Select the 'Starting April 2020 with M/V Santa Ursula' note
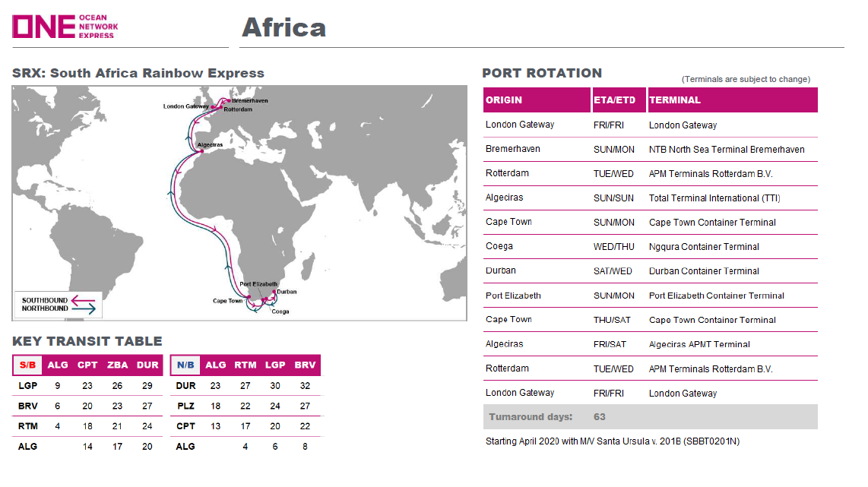Viewport: 868px width, 487px height. [613, 441]
